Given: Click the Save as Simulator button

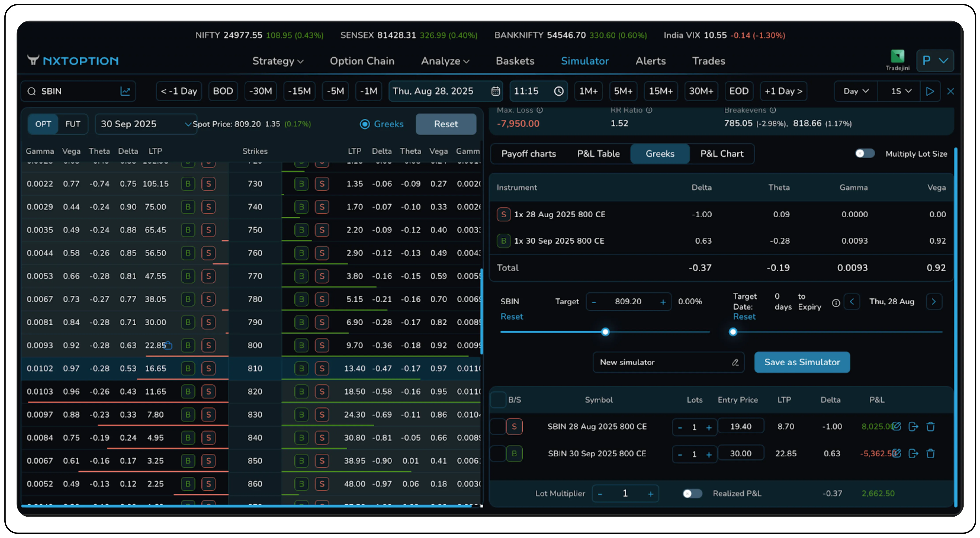Looking at the screenshot, I should [802, 362].
